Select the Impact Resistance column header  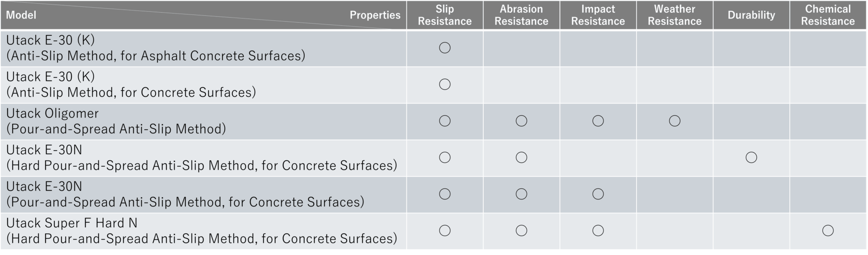tap(598, 15)
